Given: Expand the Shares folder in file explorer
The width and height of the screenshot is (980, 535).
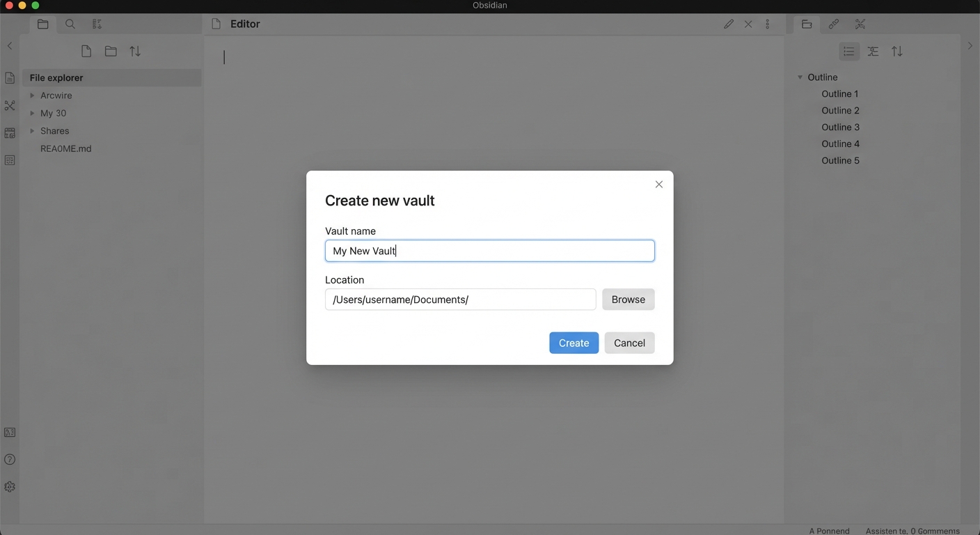Looking at the screenshot, I should pos(32,130).
